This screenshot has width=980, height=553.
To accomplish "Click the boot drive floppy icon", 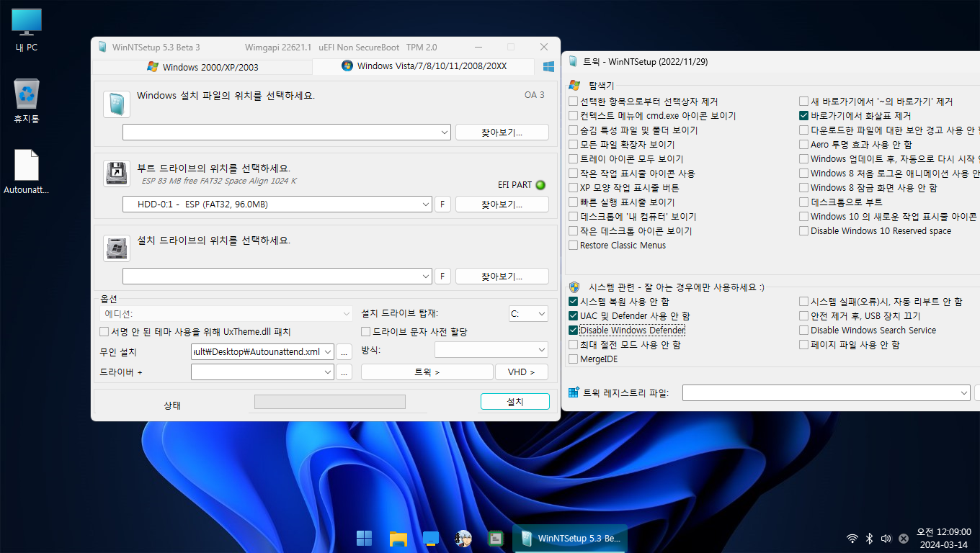I will pyautogui.click(x=117, y=174).
